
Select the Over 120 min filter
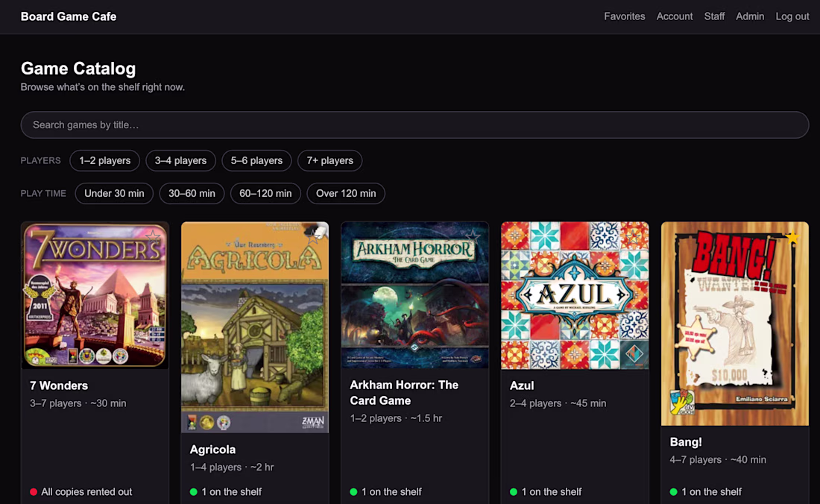[346, 193]
